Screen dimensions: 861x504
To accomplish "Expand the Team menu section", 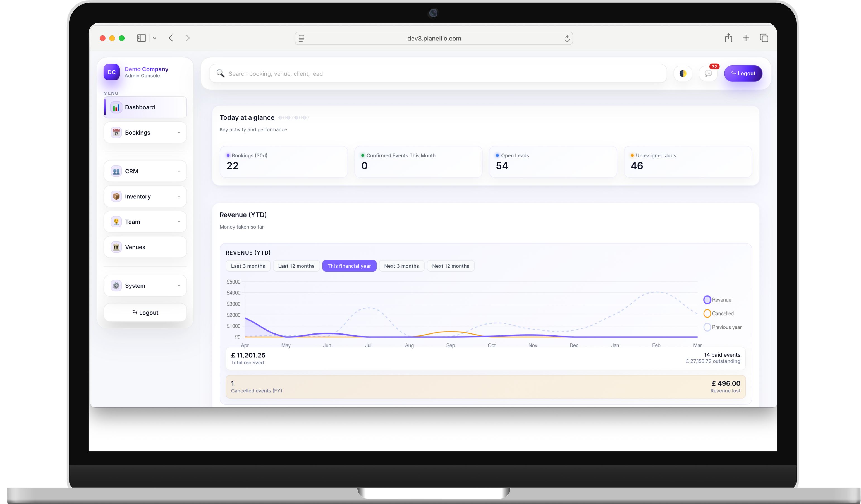I will pyautogui.click(x=179, y=222).
